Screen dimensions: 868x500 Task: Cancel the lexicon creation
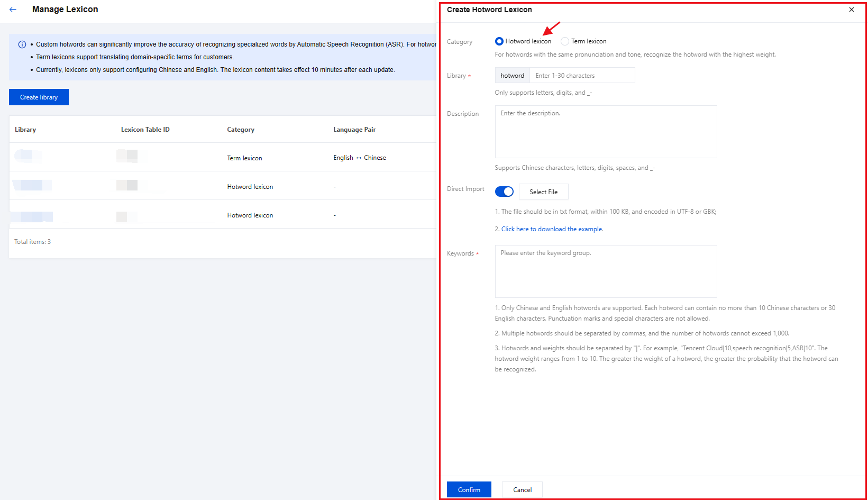click(x=522, y=489)
